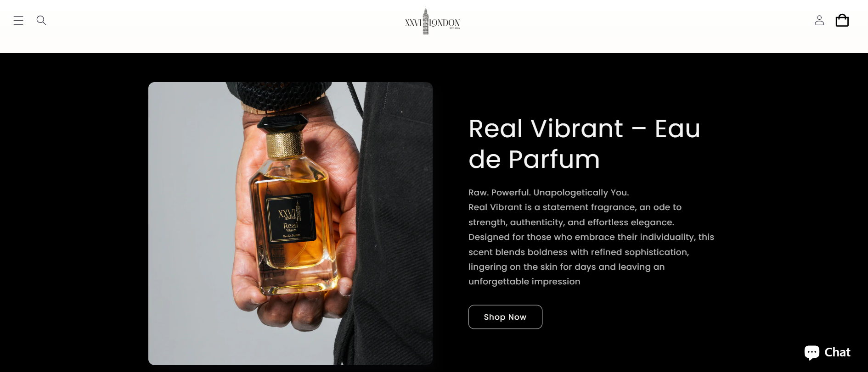Click the black XXVI label on perfume bottle

(x=291, y=218)
